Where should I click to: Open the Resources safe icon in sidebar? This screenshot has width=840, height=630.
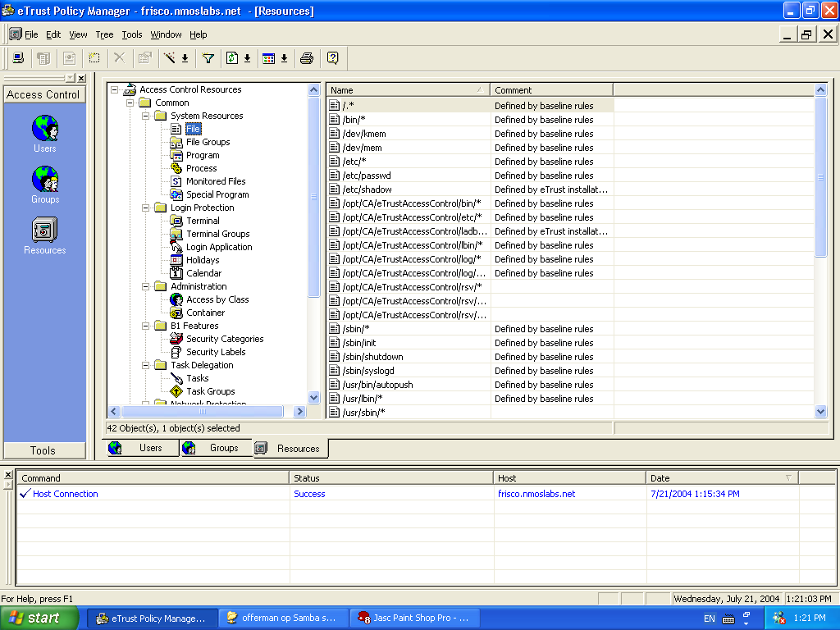(44, 235)
